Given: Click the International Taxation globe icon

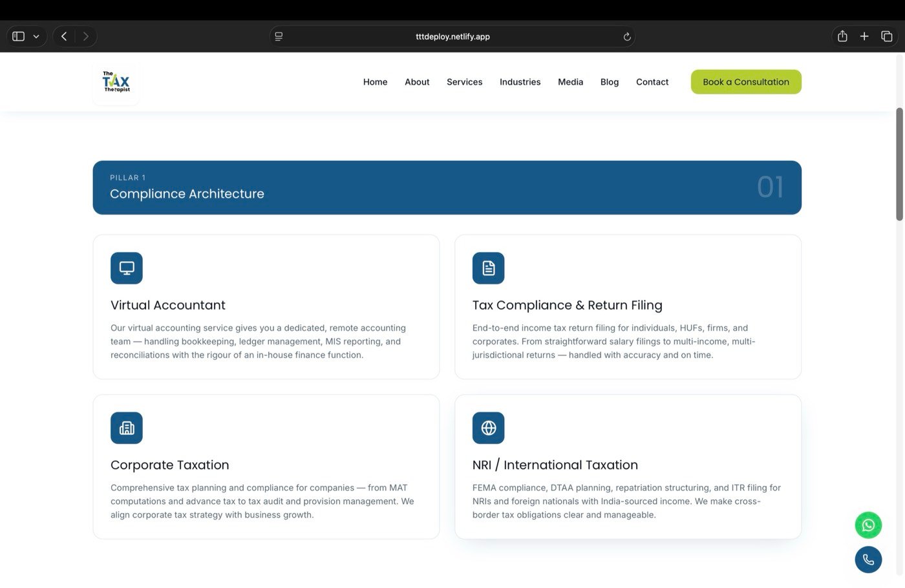Looking at the screenshot, I should coord(488,428).
